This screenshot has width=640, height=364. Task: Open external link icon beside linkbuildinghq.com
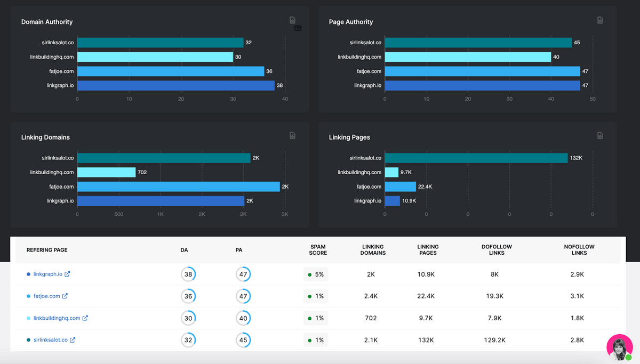click(x=85, y=318)
